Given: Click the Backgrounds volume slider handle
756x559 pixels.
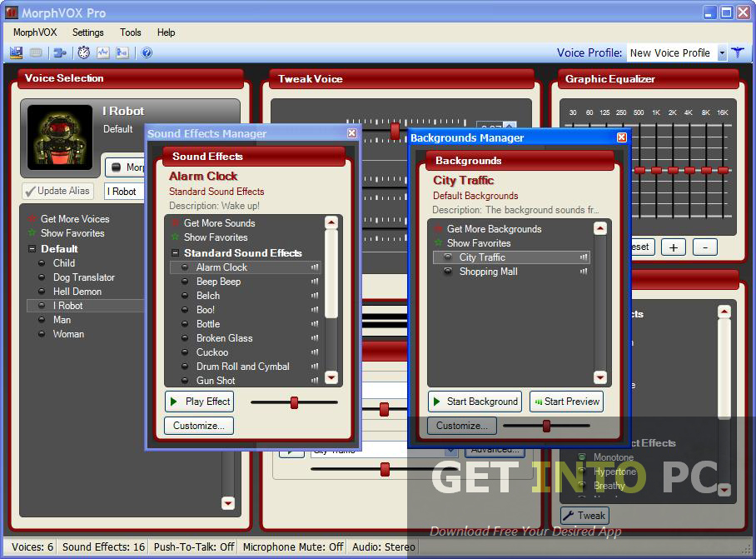Looking at the screenshot, I should [546, 426].
